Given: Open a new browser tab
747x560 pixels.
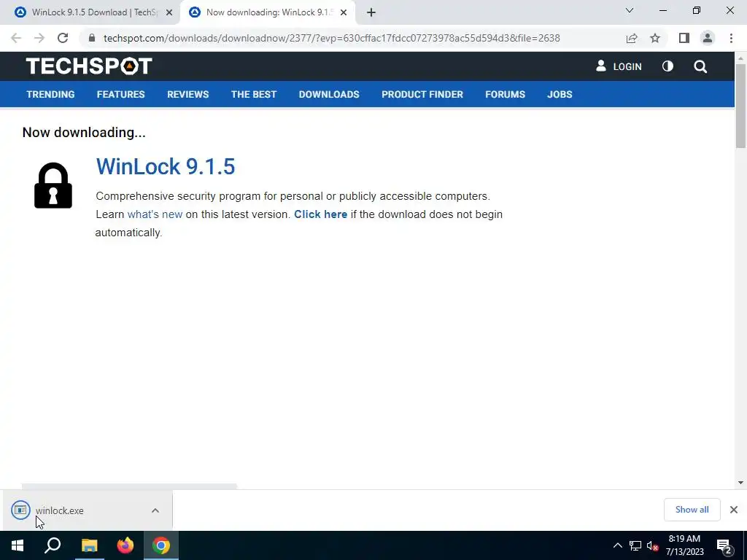Looking at the screenshot, I should tap(371, 13).
